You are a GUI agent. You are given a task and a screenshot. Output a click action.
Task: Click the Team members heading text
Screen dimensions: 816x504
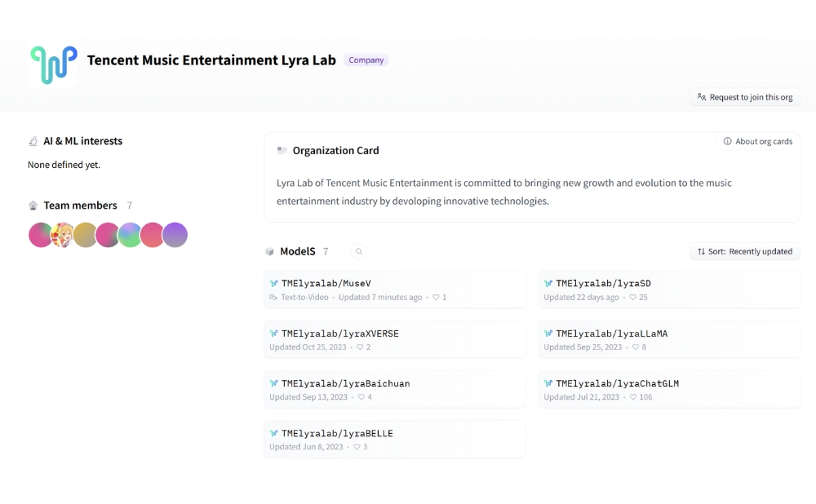[x=80, y=206]
